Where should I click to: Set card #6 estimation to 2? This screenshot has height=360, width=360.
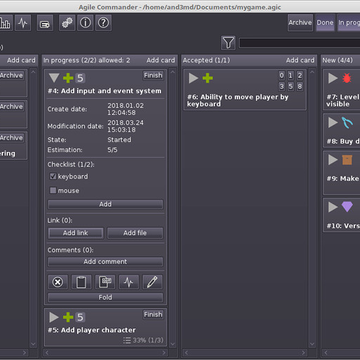[x=300, y=76]
